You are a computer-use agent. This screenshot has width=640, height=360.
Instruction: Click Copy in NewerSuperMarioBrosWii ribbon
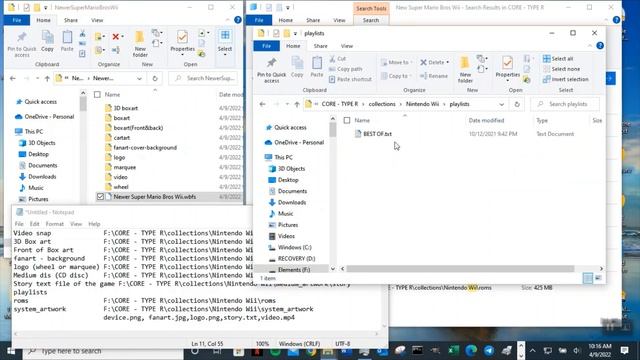pos(47,41)
